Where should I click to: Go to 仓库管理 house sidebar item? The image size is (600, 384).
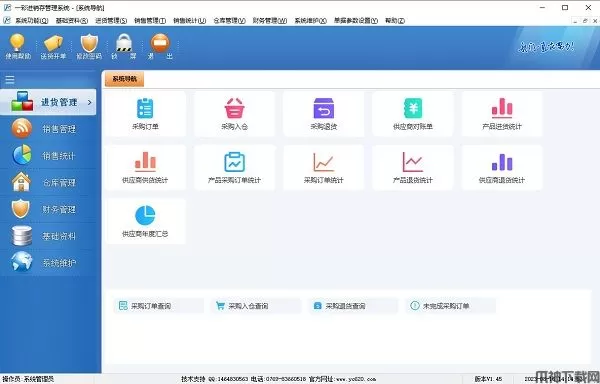coord(48,182)
